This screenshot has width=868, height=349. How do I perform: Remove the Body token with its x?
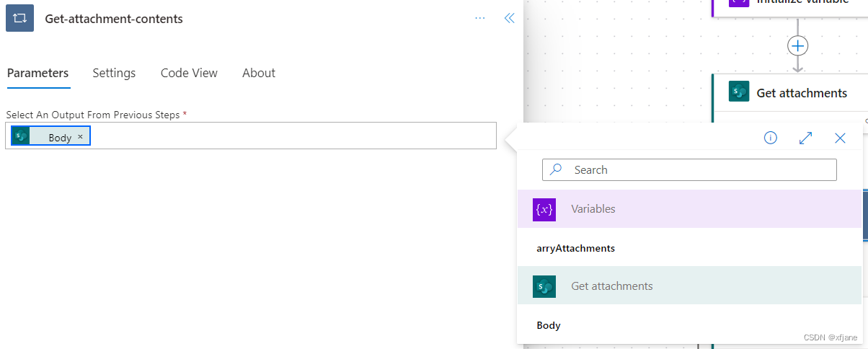[x=80, y=136]
